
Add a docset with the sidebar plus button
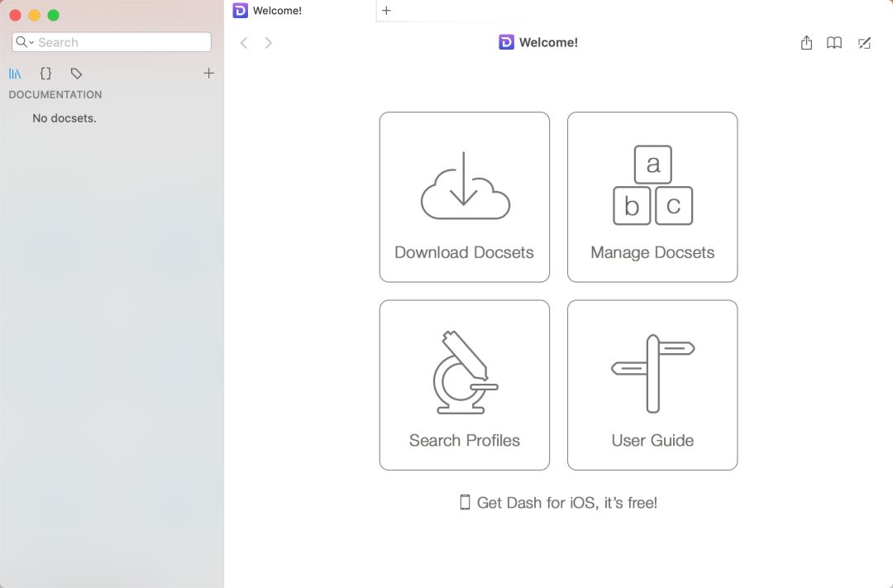208,73
